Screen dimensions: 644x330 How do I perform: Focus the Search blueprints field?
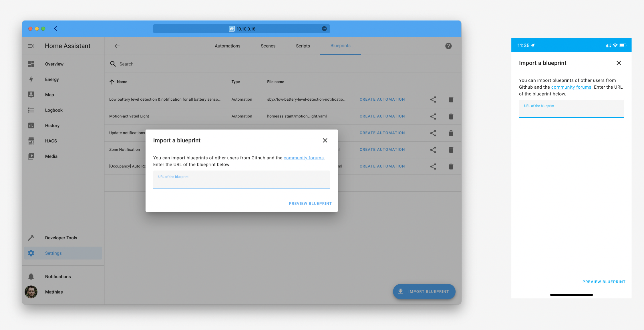(283, 64)
